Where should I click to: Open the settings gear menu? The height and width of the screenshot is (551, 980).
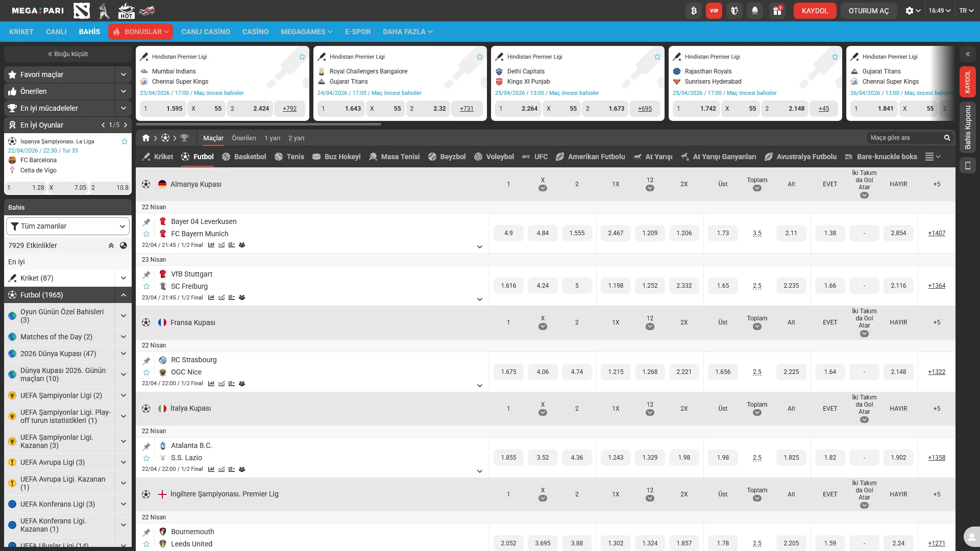(913, 11)
